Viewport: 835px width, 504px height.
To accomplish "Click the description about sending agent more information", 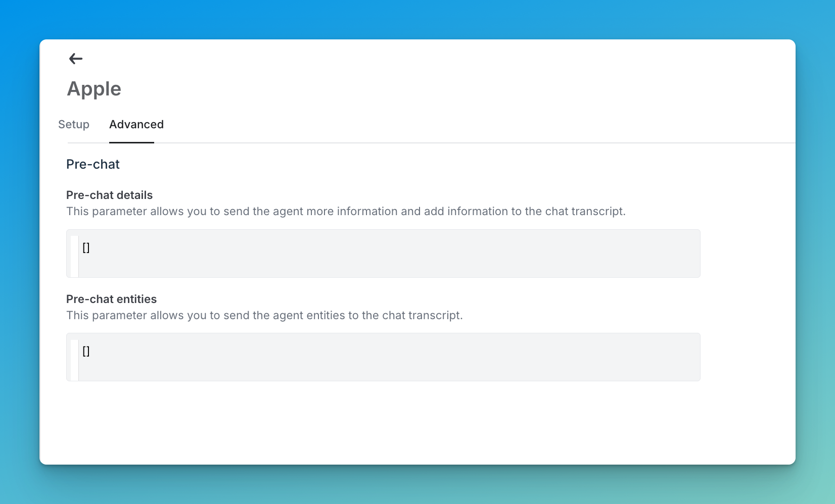I will point(346,211).
